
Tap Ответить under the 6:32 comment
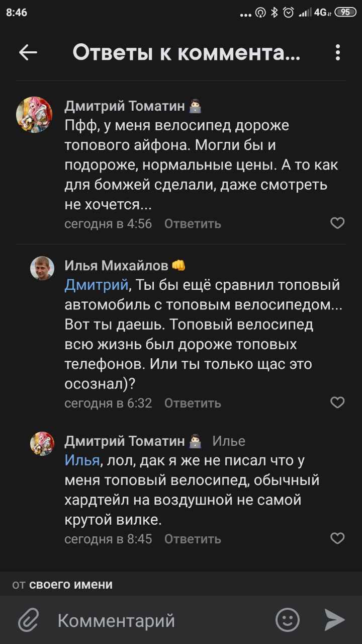[x=193, y=403]
